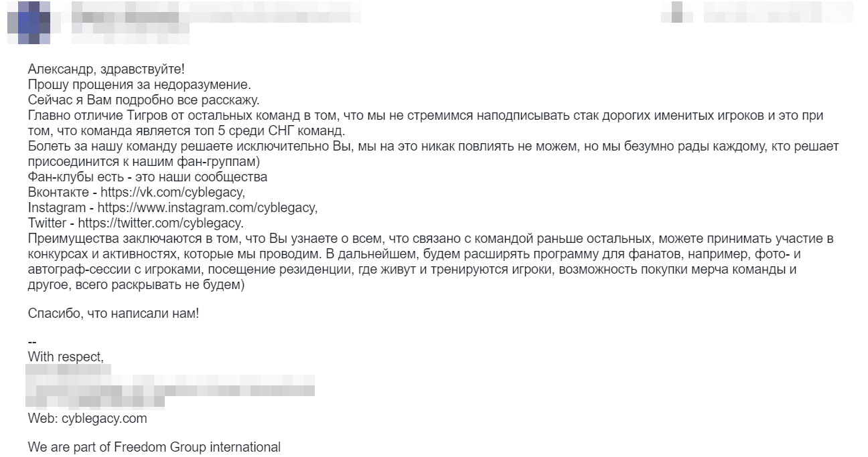The height and width of the screenshot is (457, 868).
Task: Click the blurred timestamp at top right
Action: point(777,12)
